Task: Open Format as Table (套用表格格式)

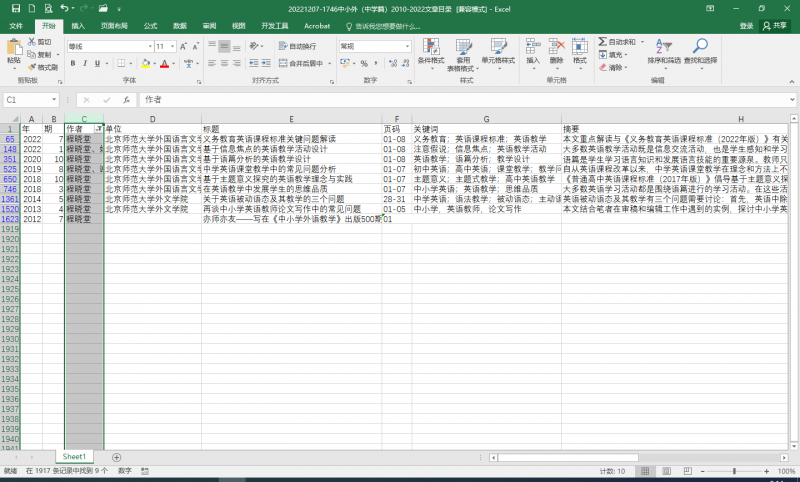Action: (463, 54)
